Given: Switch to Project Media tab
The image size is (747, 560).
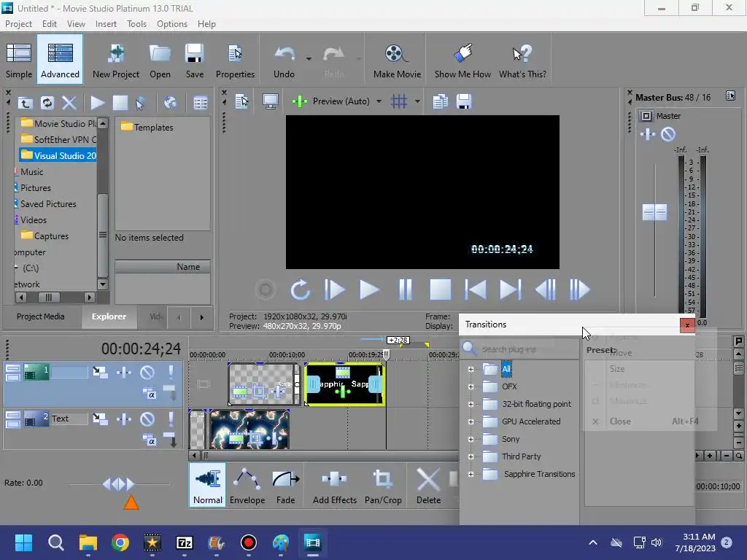Looking at the screenshot, I should [41, 316].
